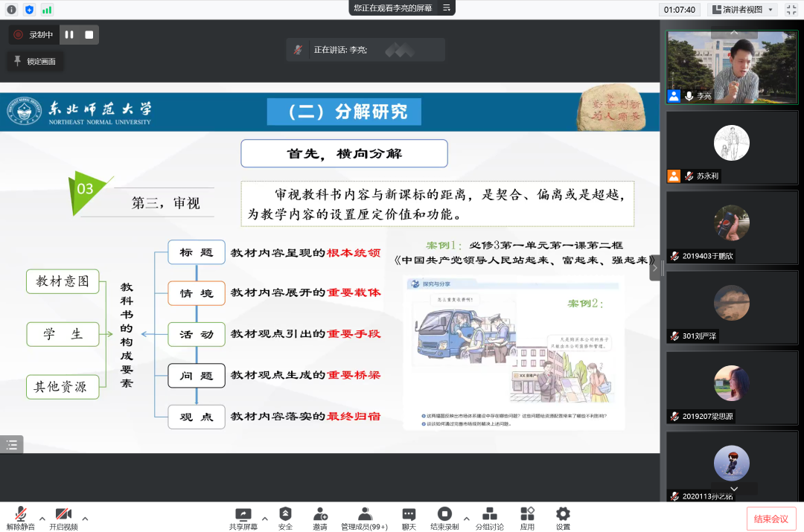
Task: Open menu next to 您正在观看李亮的屏幕
Action: [447, 8]
